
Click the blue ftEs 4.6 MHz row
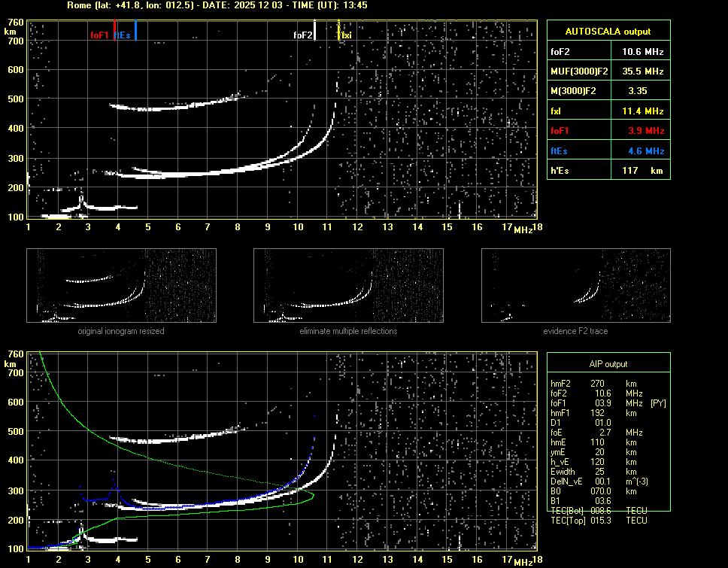(608, 150)
